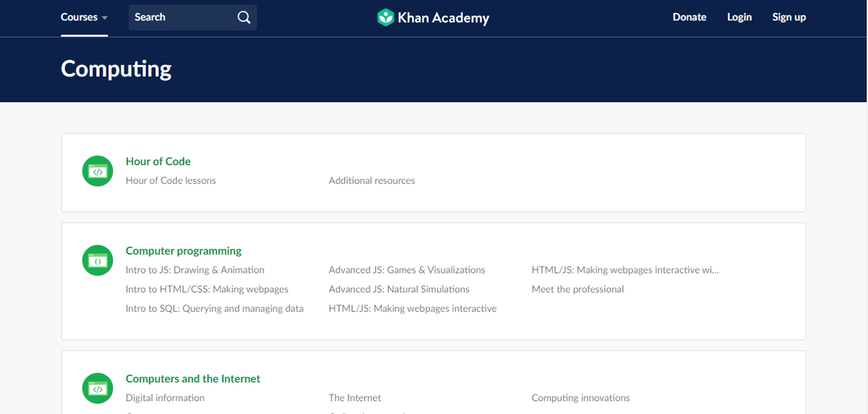Open Computers and the Internet heading
Screen dimensions: 868x414
point(192,379)
